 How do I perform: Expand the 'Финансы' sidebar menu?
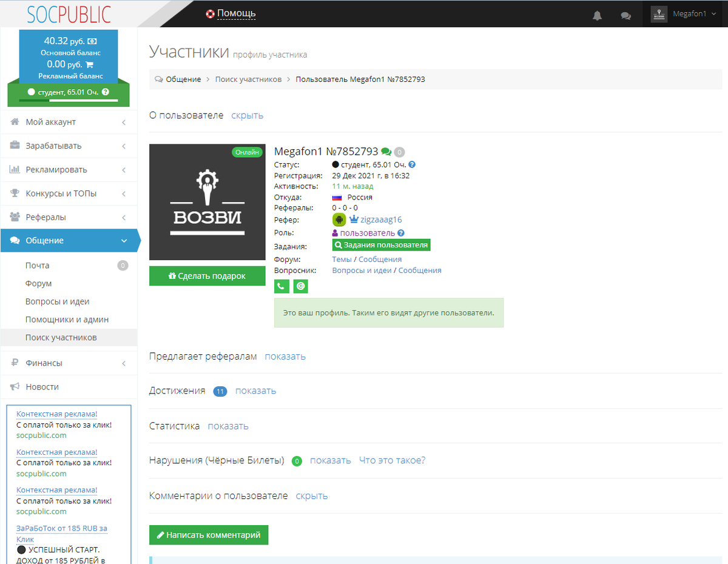pyautogui.click(x=69, y=363)
